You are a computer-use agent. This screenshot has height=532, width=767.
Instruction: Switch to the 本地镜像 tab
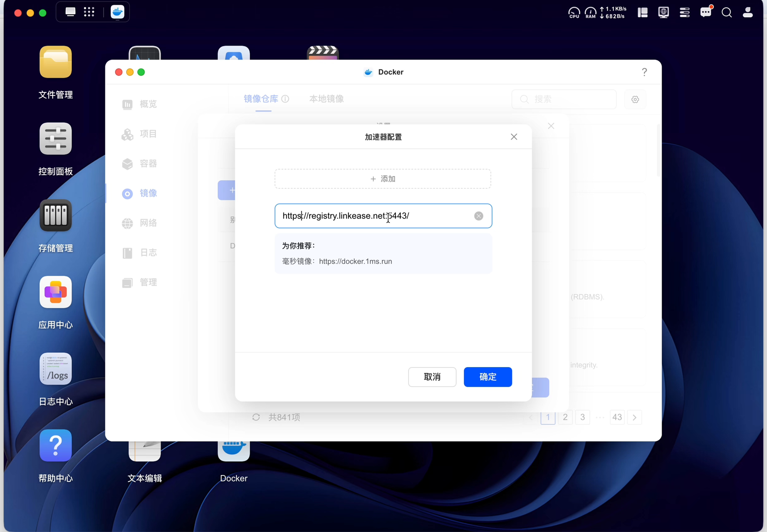coord(326,99)
